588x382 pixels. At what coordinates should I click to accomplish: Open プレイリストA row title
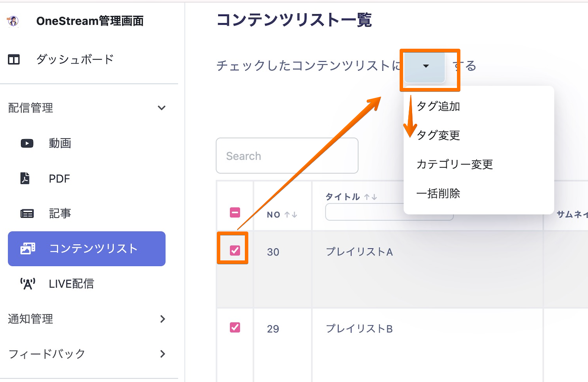click(x=359, y=252)
